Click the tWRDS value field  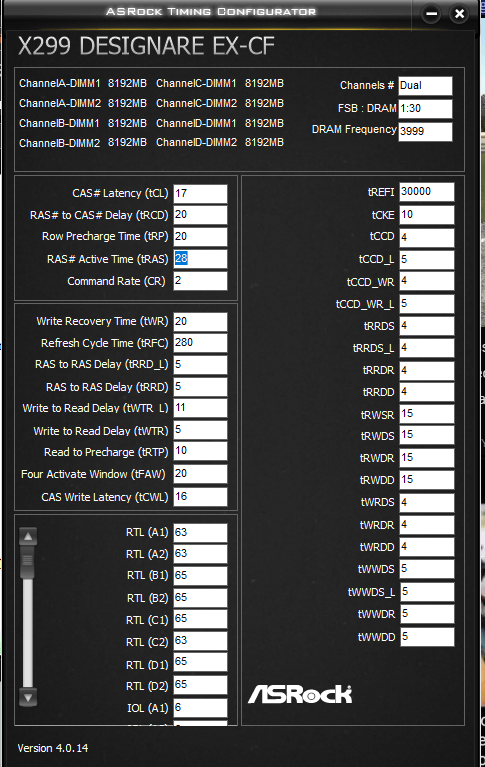(x=427, y=503)
